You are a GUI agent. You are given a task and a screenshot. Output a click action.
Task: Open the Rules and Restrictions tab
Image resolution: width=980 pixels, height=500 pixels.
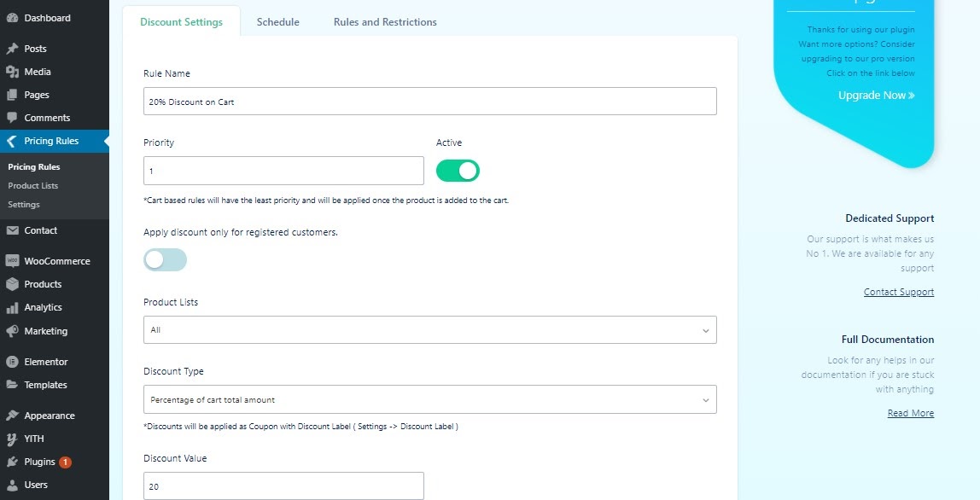click(385, 22)
